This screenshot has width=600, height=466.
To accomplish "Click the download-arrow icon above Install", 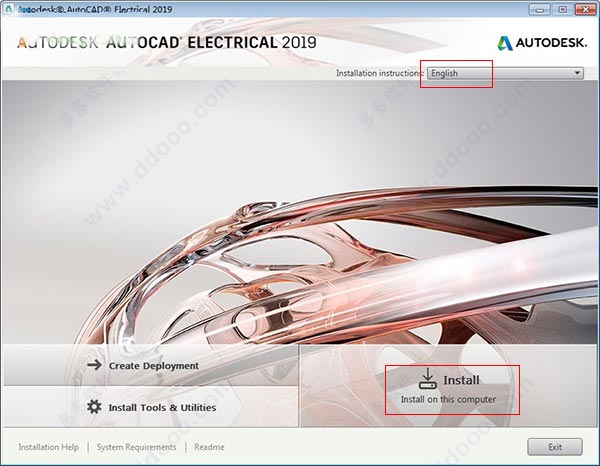I will point(427,379).
